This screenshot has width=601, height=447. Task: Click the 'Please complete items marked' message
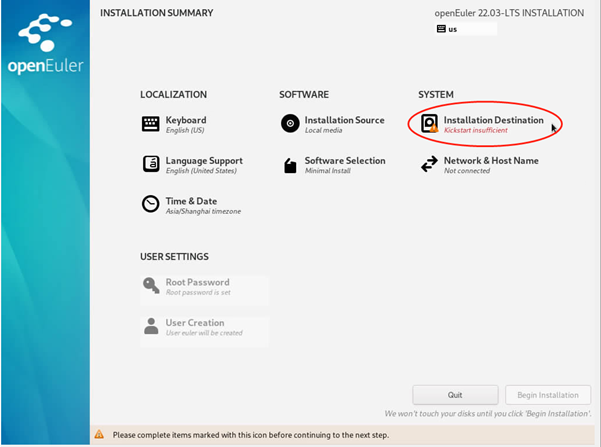tap(251, 435)
